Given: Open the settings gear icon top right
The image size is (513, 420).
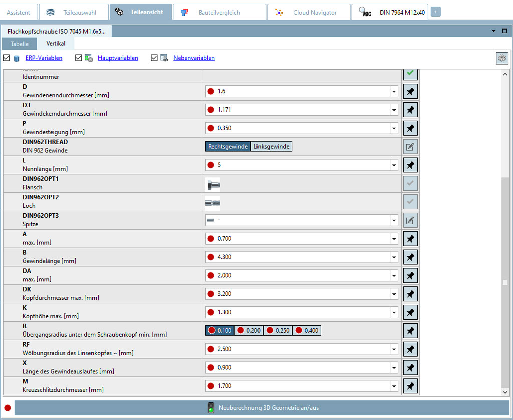Looking at the screenshot, I should pos(501,58).
